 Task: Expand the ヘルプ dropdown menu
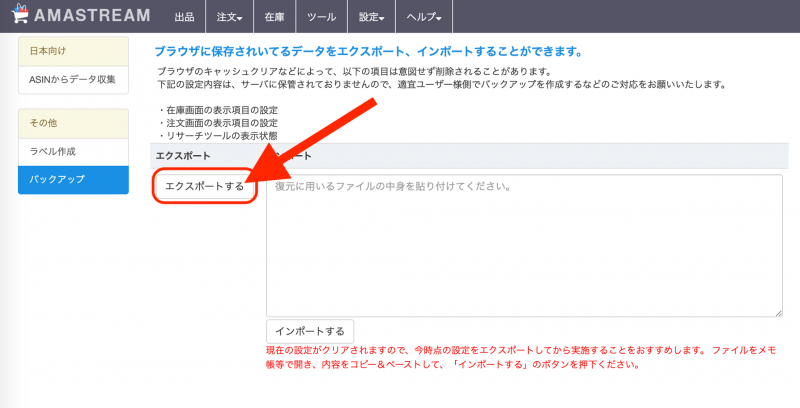click(424, 17)
